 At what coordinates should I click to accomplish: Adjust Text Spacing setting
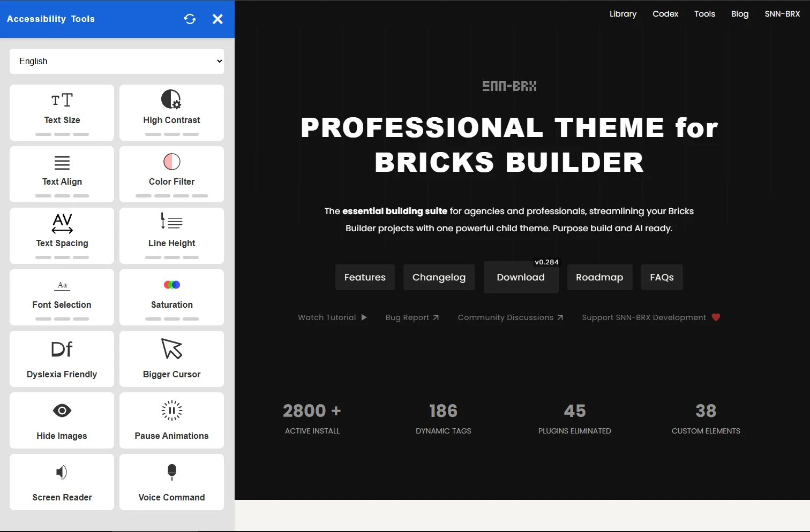click(62, 235)
